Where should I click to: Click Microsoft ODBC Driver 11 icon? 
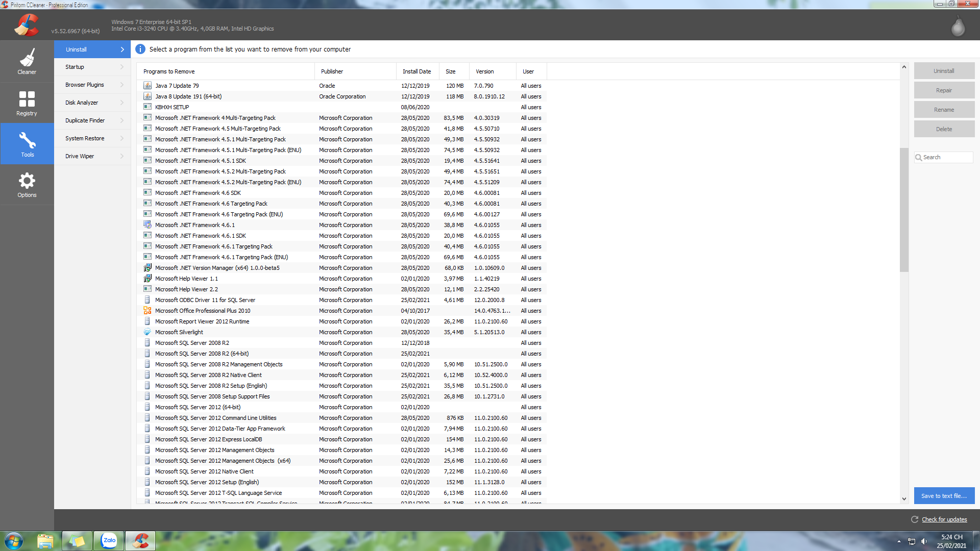point(148,300)
